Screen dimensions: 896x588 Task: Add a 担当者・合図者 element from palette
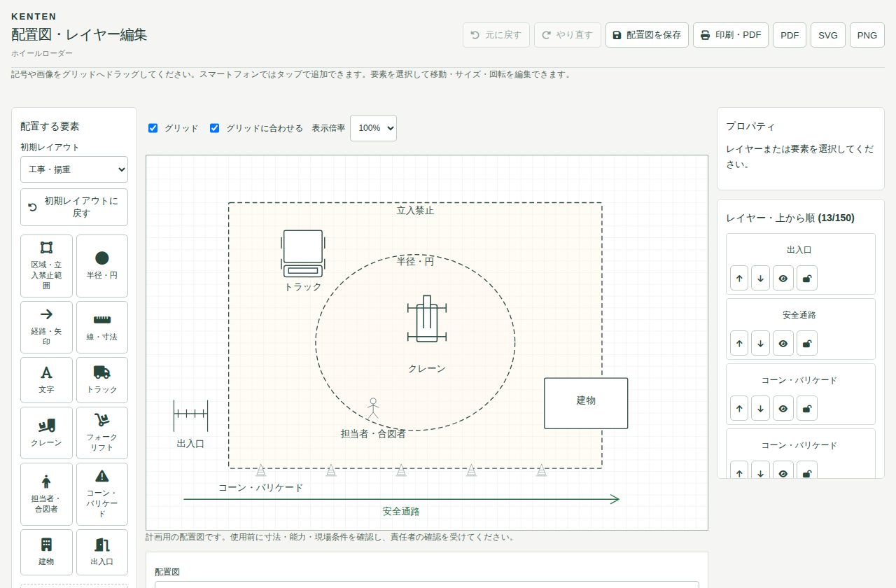[46, 494]
